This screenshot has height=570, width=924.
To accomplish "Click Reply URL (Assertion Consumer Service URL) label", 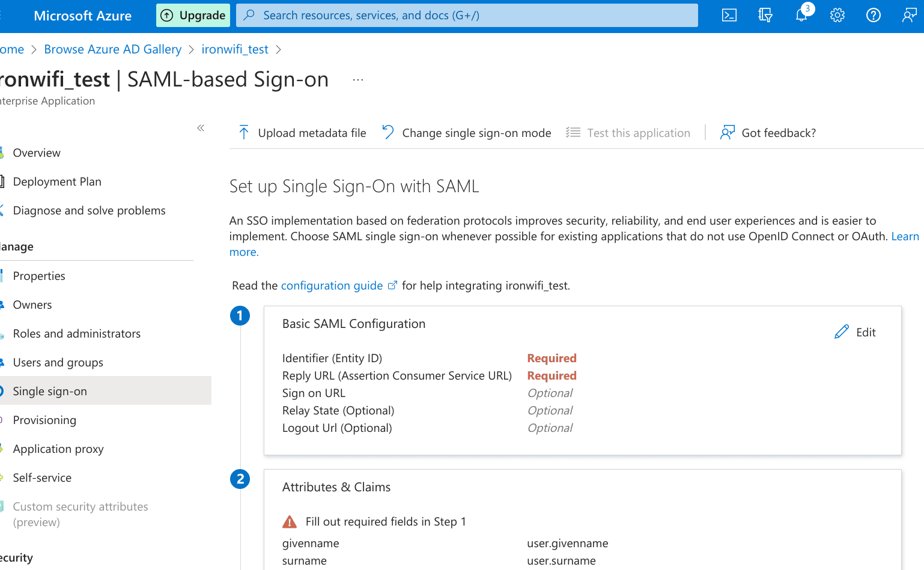I will pyautogui.click(x=397, y=375).
